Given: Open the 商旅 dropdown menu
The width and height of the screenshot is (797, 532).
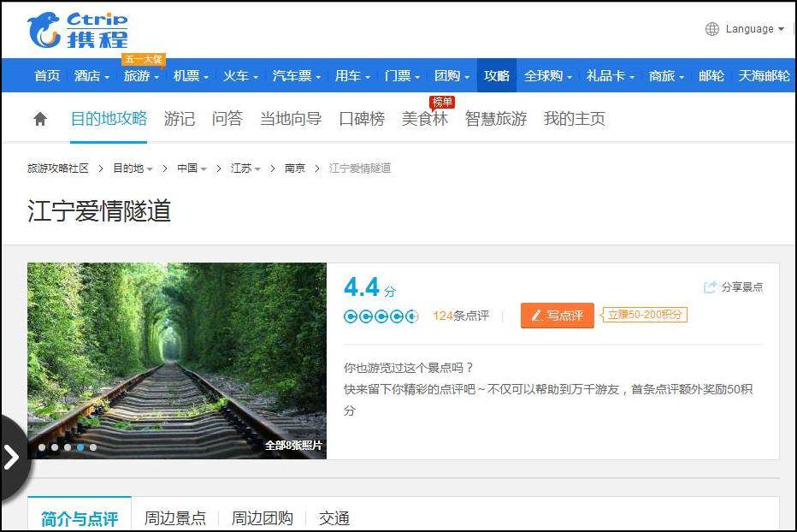Looking at the screenshot, I should 666,76.
